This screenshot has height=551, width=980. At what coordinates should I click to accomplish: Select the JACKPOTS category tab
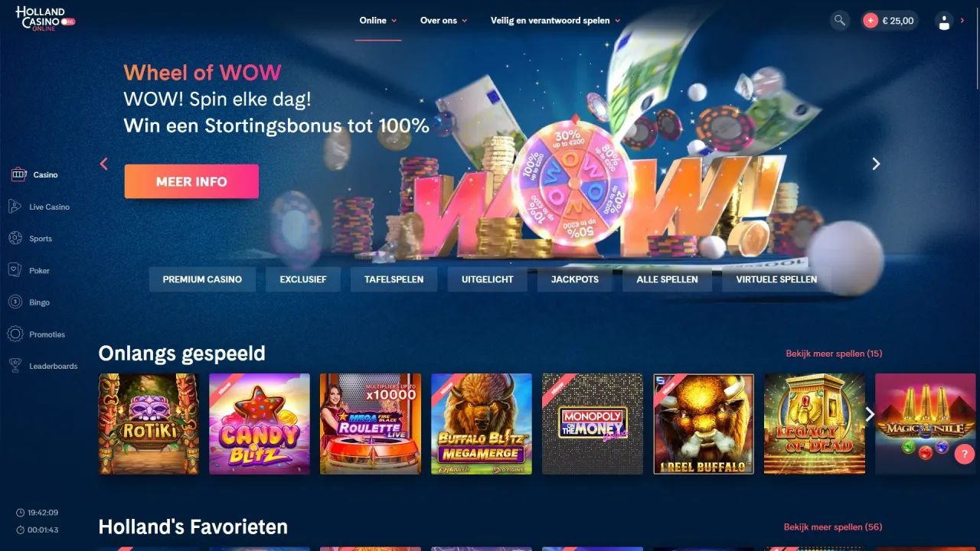(x=575, y=279)
